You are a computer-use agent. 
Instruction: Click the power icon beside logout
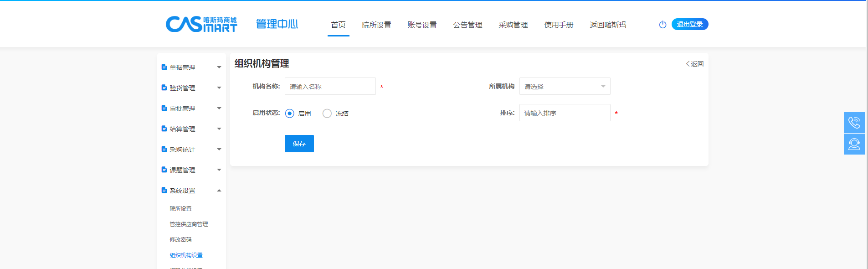click(x=663, y=25)
